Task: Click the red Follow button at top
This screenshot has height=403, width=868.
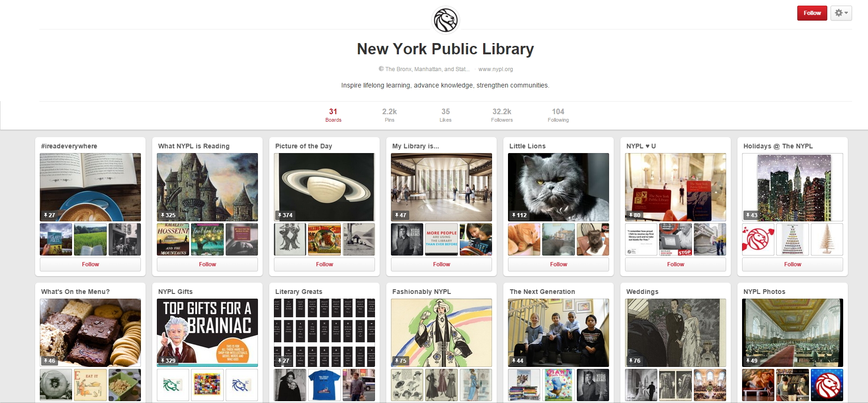Action: coord(812,13)
